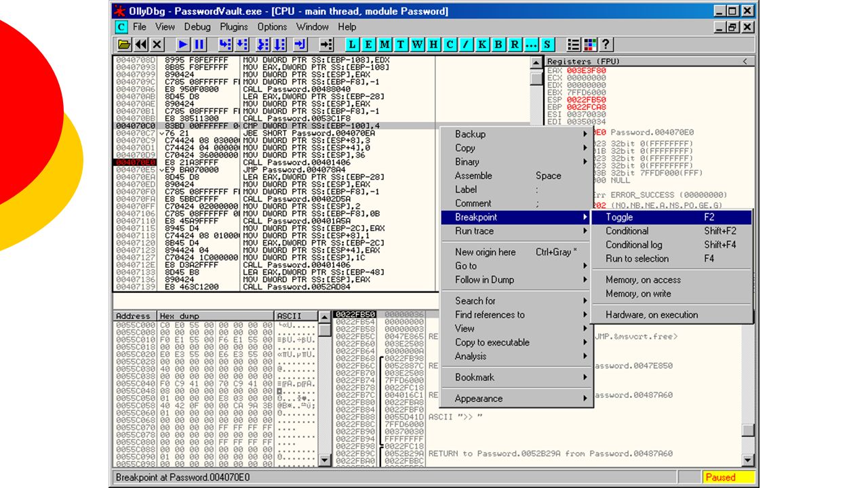
Task: Open the Debug menu
Action: [x=197, y=27]
